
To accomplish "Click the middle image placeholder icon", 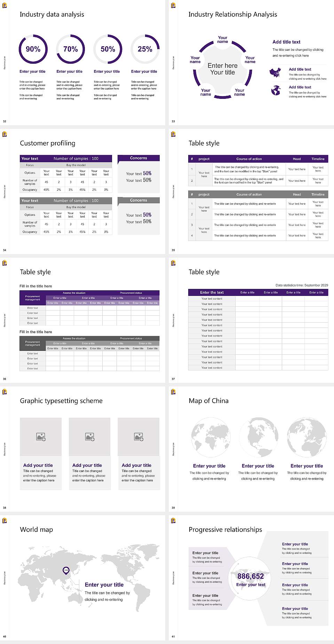I will tap(90, 437).
